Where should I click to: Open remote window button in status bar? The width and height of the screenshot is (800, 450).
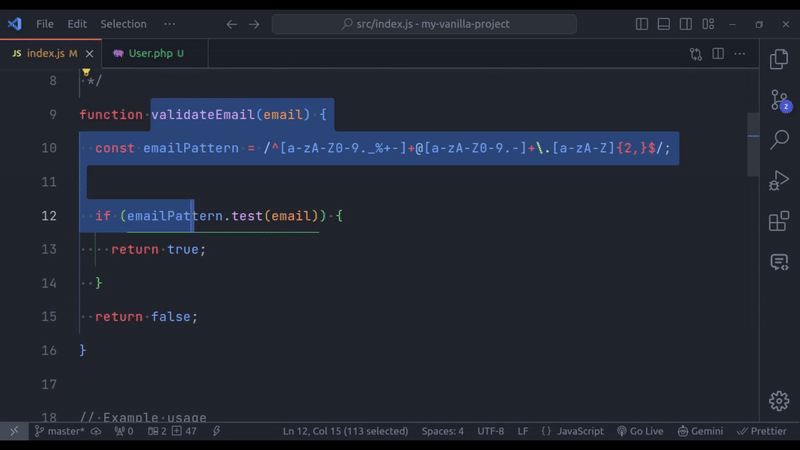click(x=14, y=431)
